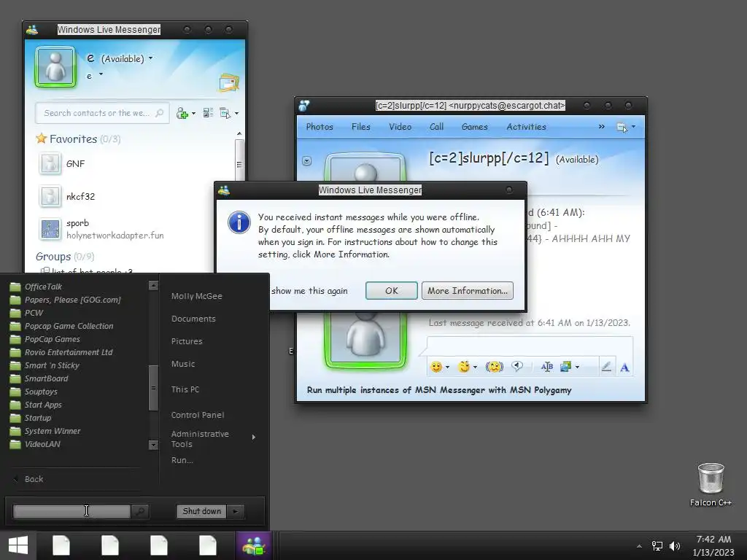This screenshot has width=747, height=560.
Task: Click the search magnifier in contacts search box
Action: pos(159,113)
